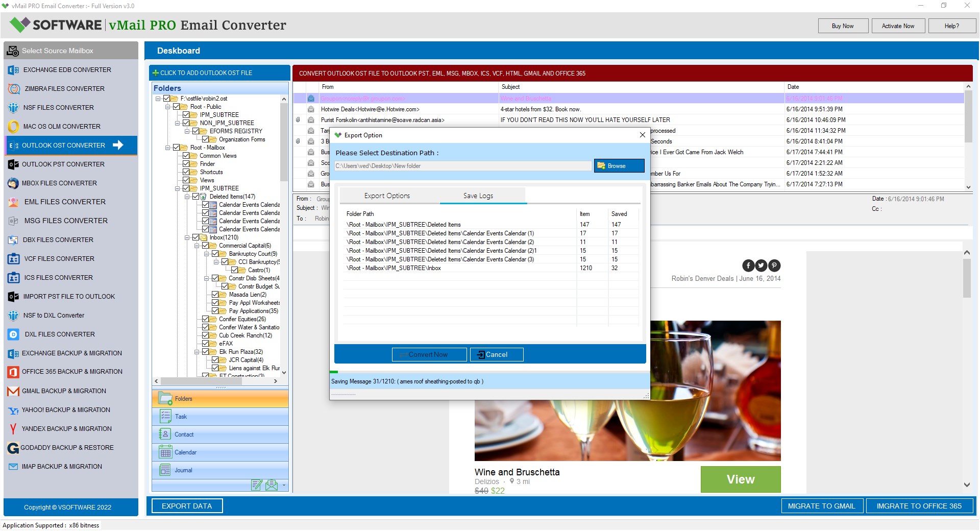Click the EML Files Converter icon
This screenshot has height=531, width=980.
[x=13, y=202]
